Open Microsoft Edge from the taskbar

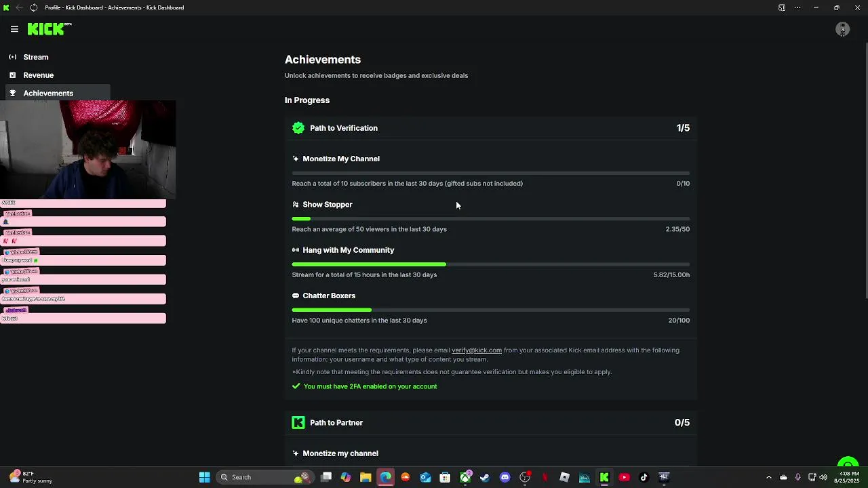point(385,477)
